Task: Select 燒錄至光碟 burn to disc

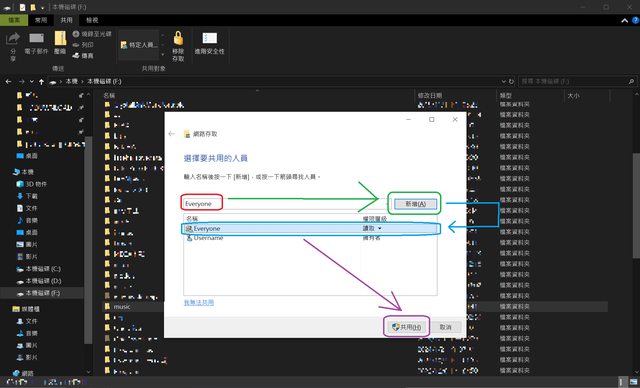Action: (x=92, y=34)
